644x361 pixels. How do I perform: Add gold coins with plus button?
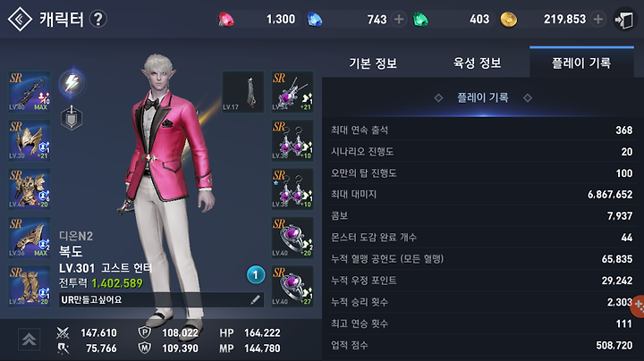click(598, 20)
